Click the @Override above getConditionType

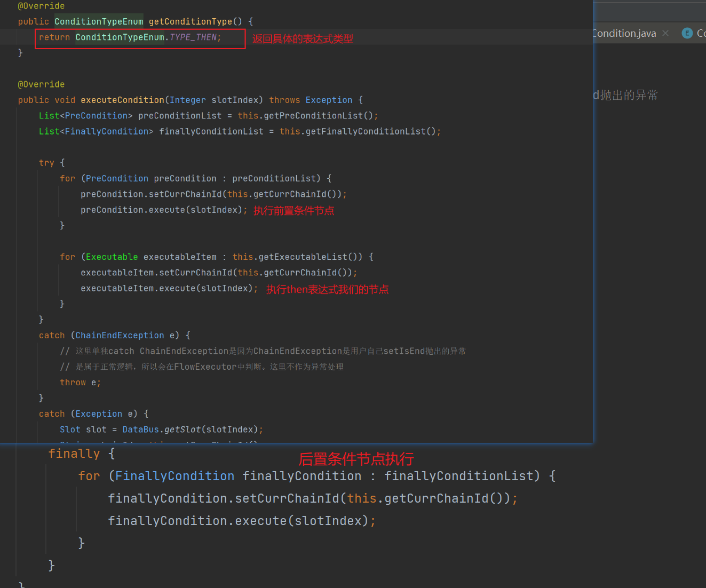point(41,6)
